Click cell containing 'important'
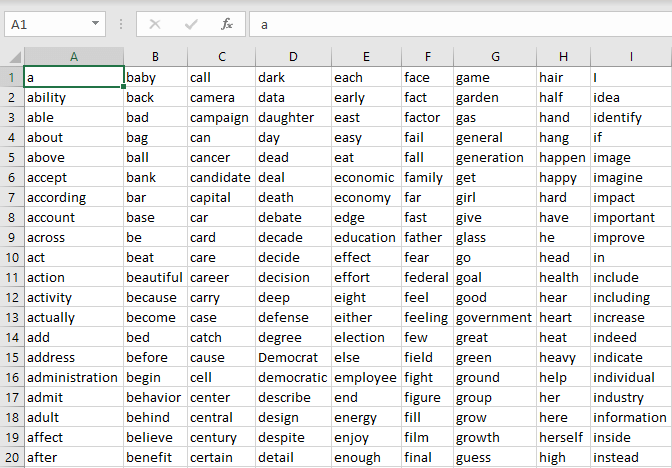 click(631, 217)
